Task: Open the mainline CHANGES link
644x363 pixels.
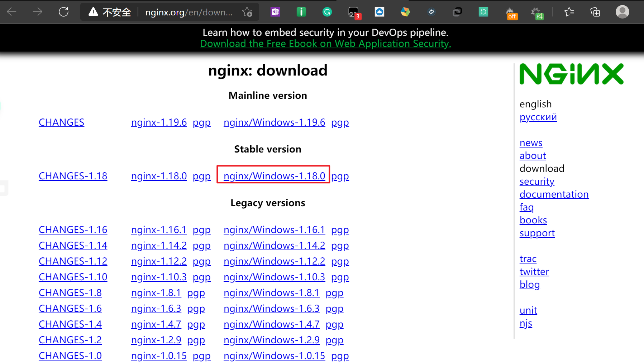Action: 61,122
